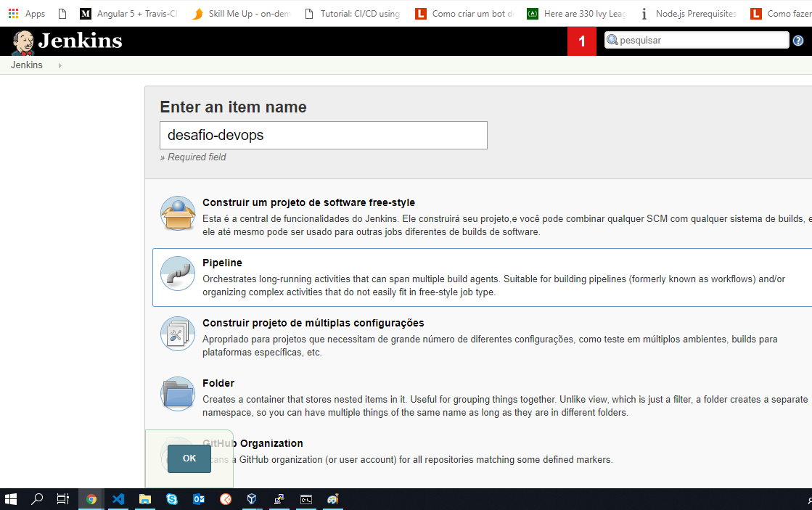Viewport: 812px width, 510px height.
Task: Open the orange circular app in taskbar
Action: click(x=226, y=499)
